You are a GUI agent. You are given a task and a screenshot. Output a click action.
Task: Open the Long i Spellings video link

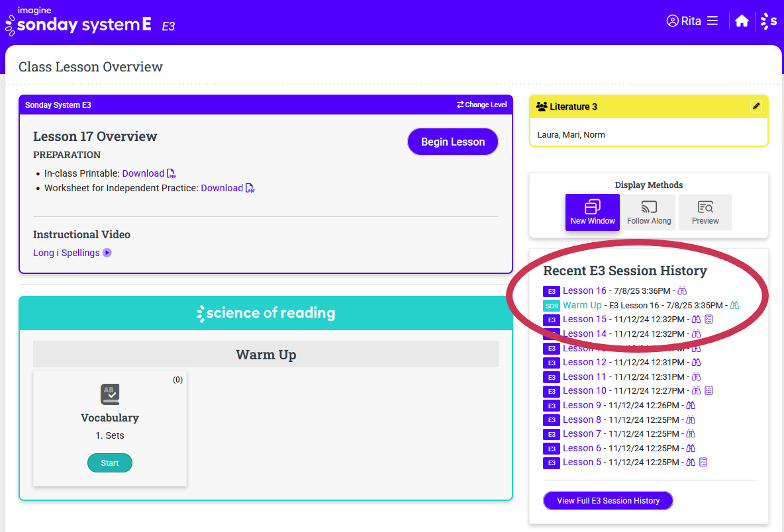pyautogui.click(x=66, y=253)
